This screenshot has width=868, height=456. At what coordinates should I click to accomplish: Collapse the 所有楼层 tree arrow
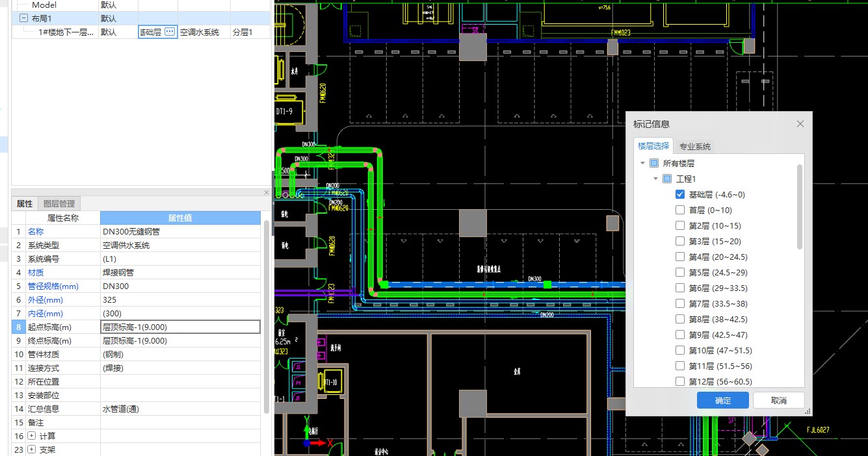click(x=642, y=164)
